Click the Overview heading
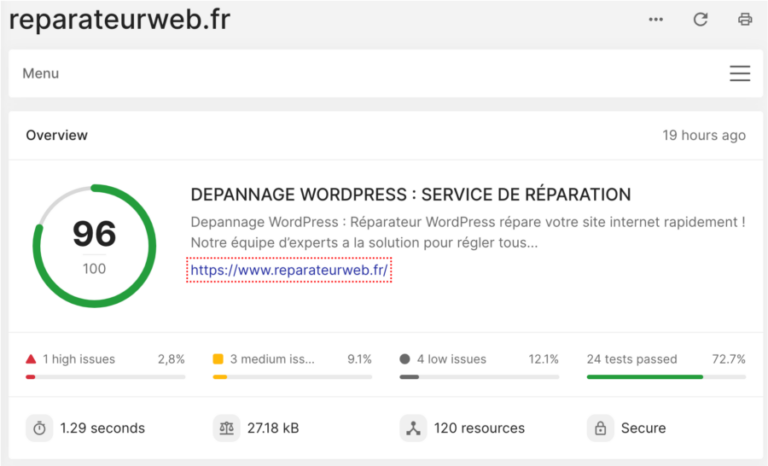 [x=57, y=135]
